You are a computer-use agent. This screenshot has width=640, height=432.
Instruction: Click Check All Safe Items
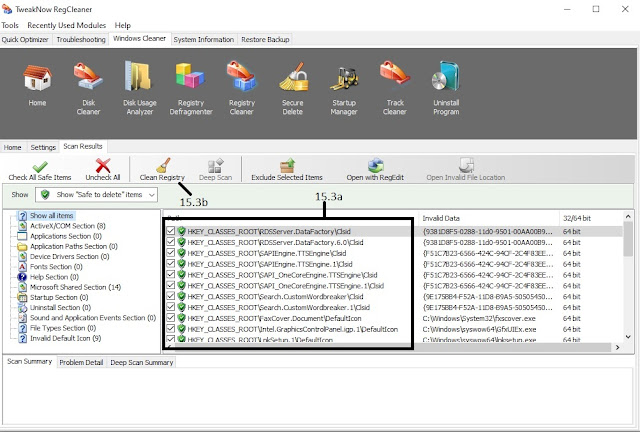pyautogui.click(x=40, y=169)
